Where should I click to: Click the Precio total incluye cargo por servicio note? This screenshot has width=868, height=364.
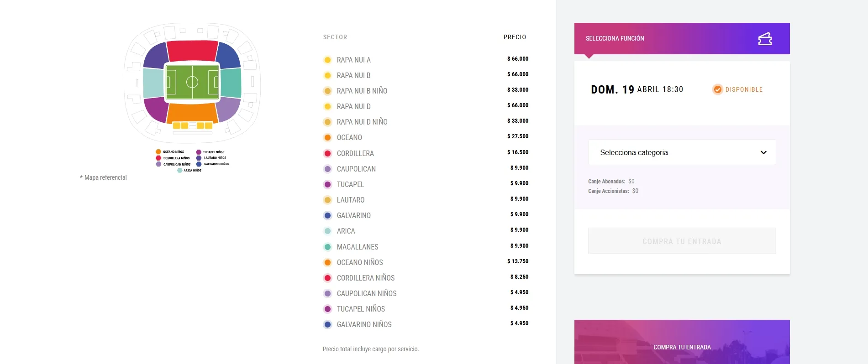click(371, 349)
